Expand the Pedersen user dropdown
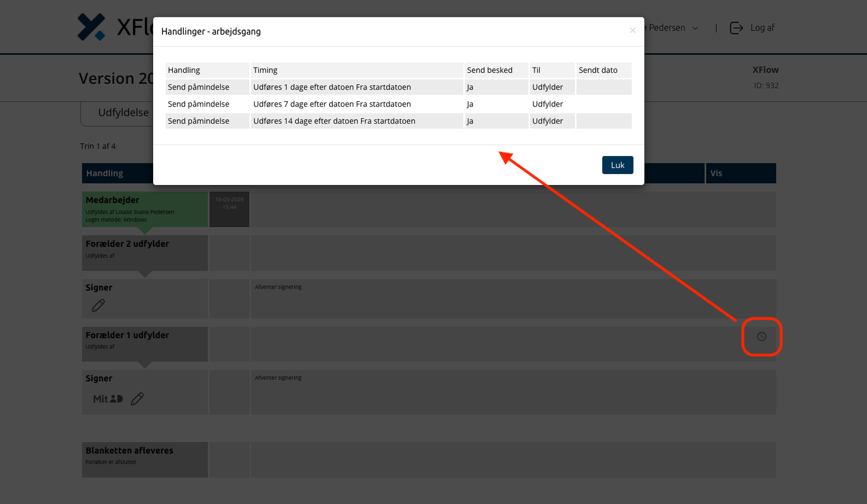This screenshot has height=504, width=867. [x=695, y=28]
